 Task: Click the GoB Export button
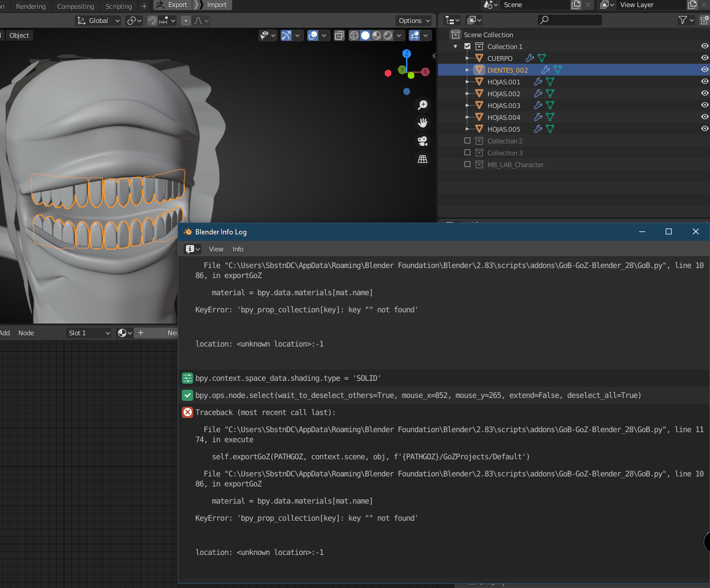172,5
